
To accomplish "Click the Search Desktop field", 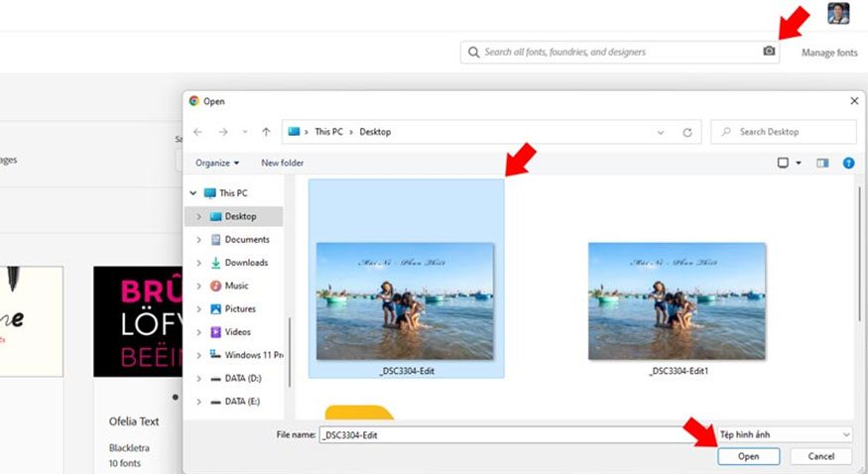I will [784, 132].
